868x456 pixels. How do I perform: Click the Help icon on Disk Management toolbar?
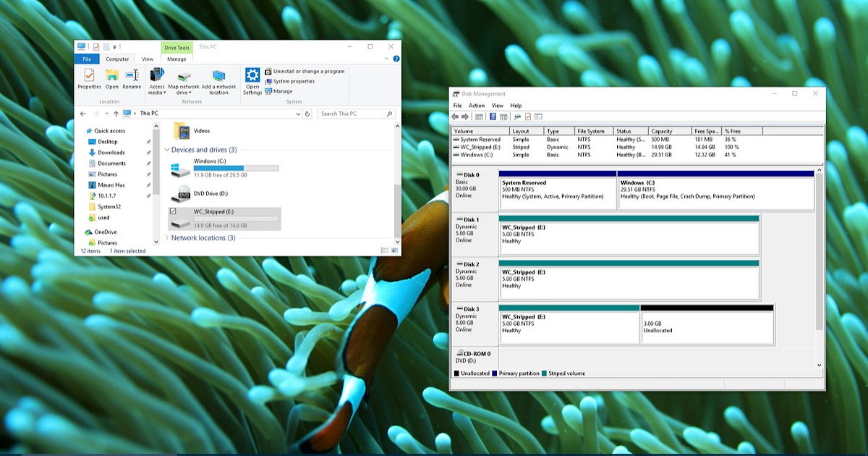point(493,117)
